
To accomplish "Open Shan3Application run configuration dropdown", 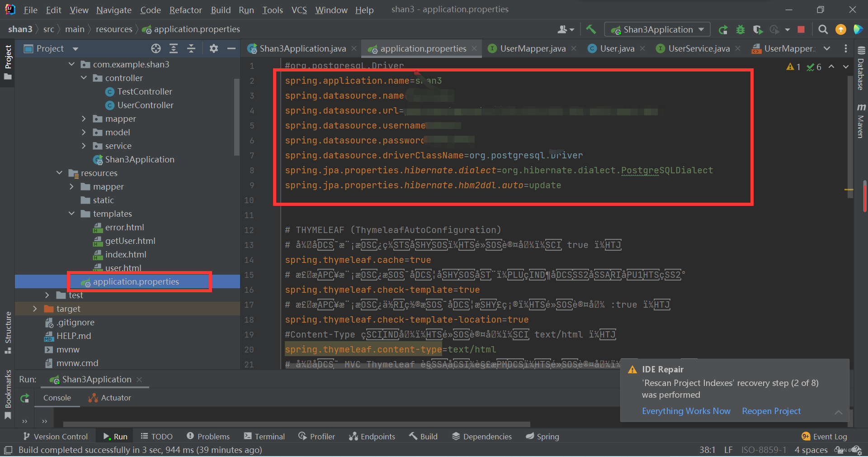I will [x=657, y=29].
